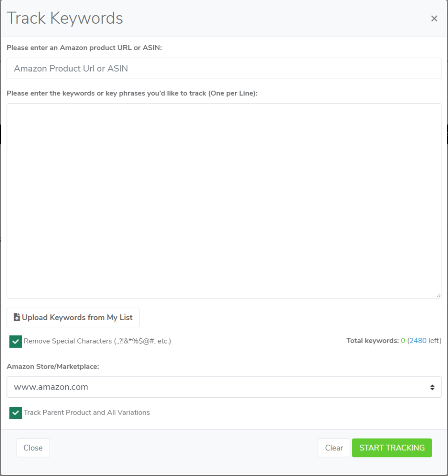Screen dimensions: 448x476
Task: Click the Amazon Store/Marketplace field label
Action: 53,366
